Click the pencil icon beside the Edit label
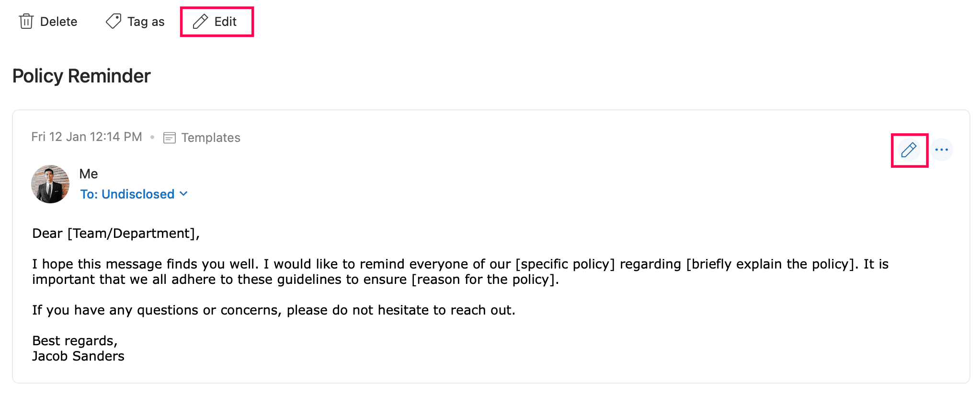980x398 pixels. (200, 22)
